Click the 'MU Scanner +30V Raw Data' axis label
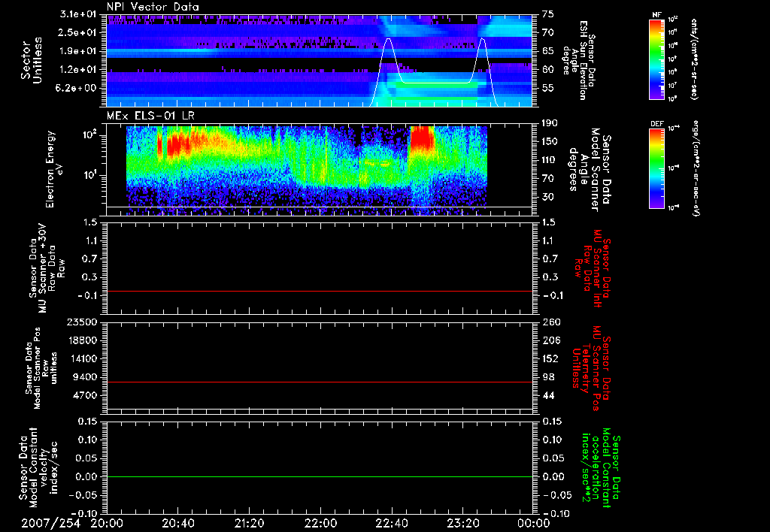The width and height of the screenshot is (770, 532). (x=47, y=269)
